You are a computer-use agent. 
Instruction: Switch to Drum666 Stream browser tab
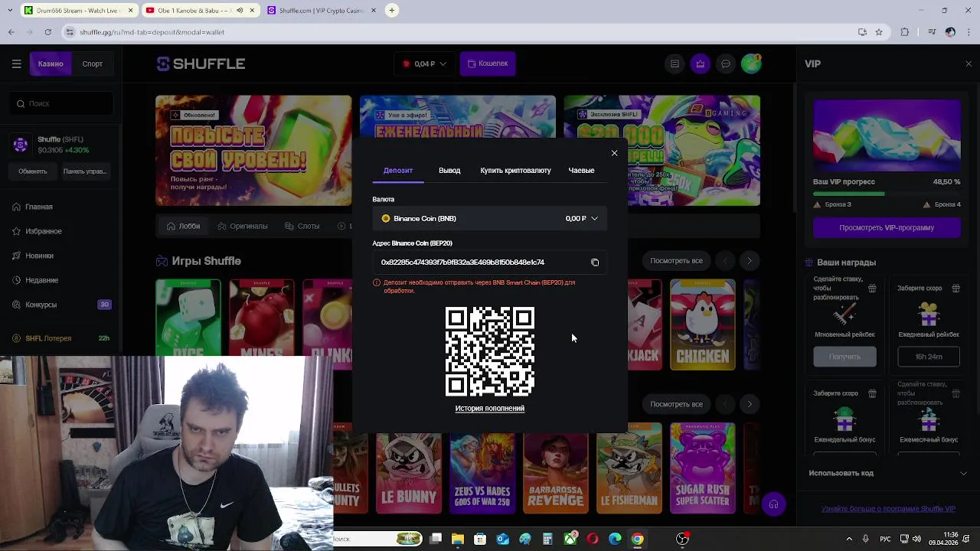79,11
